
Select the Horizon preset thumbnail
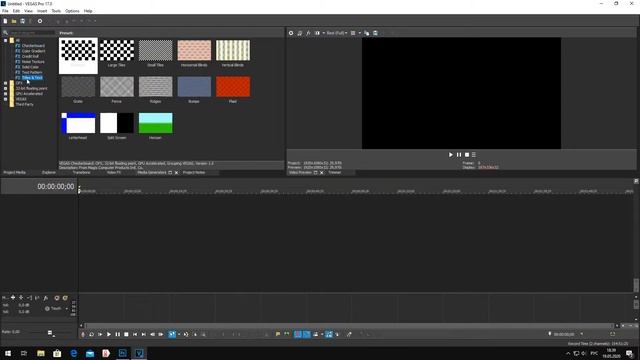(156, 123)
